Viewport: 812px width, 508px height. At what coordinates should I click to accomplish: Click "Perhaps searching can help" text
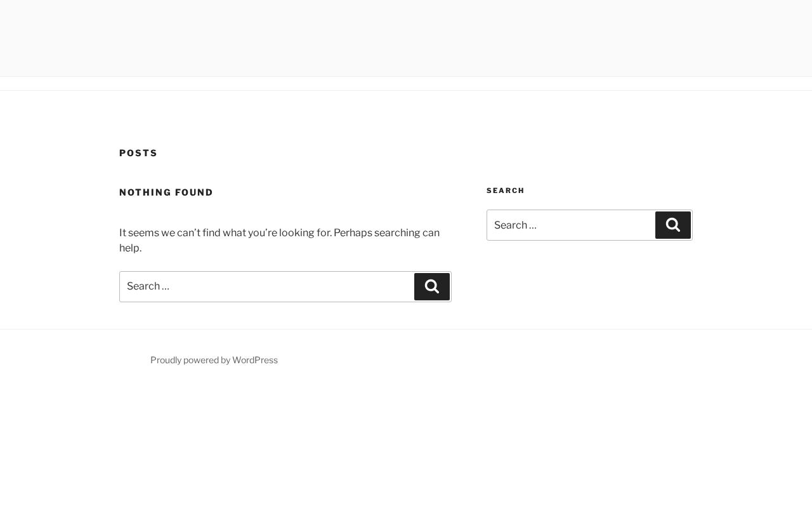[386, 233]
